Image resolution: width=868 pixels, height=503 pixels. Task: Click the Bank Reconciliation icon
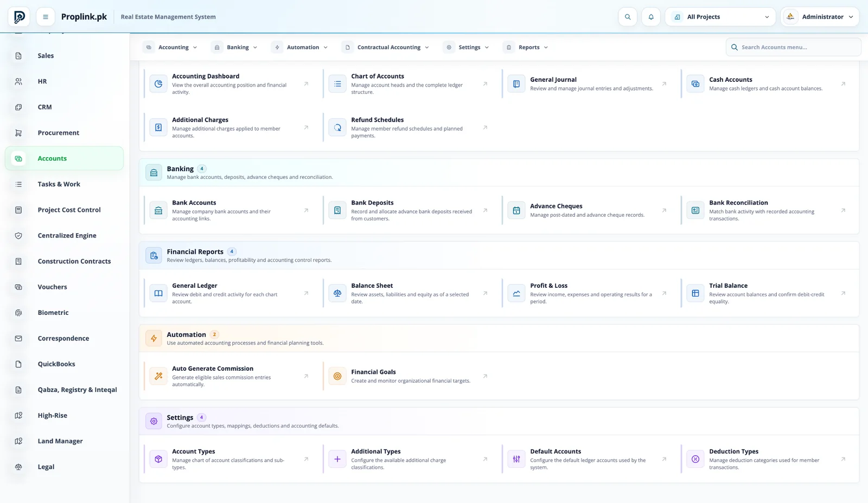(695, 210)
